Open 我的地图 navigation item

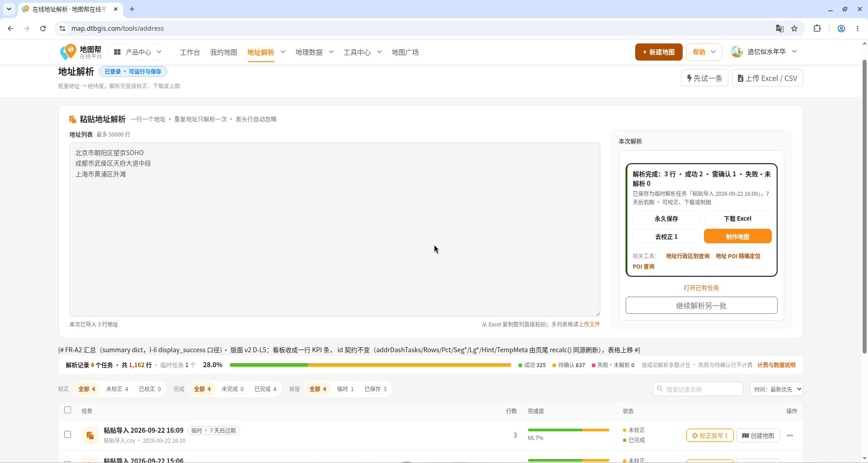pos(224,52)
